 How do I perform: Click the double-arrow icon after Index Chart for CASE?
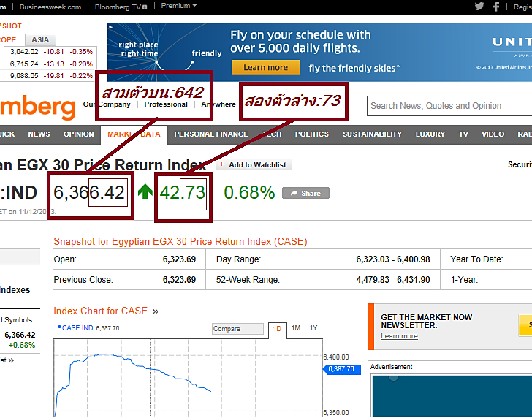156,311
